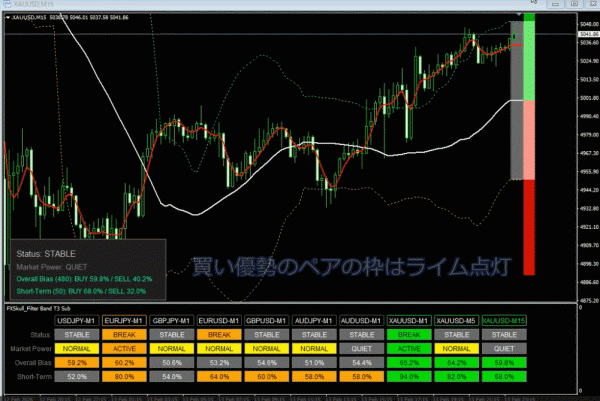Viewport: 600px width, 401px height.
Task: Click the 59.2% Overall Bias cell for USDJPY
Action: [x=76, y=363]
